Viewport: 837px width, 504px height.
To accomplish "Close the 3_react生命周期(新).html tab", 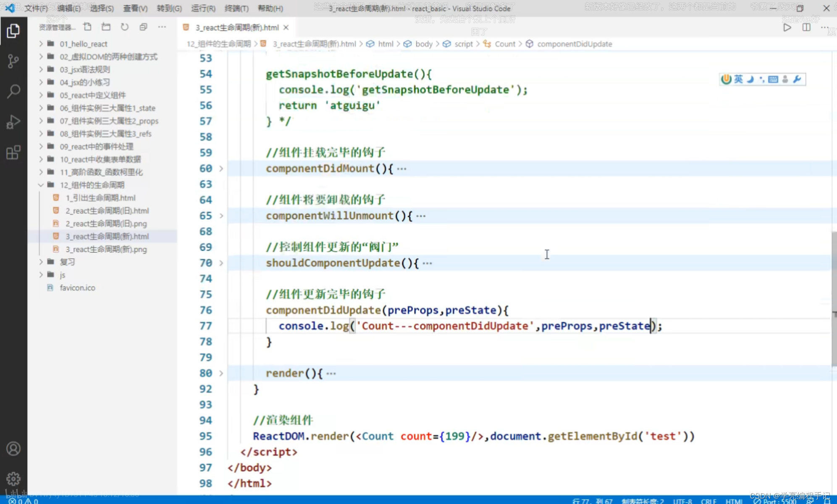I will [286, 27].
